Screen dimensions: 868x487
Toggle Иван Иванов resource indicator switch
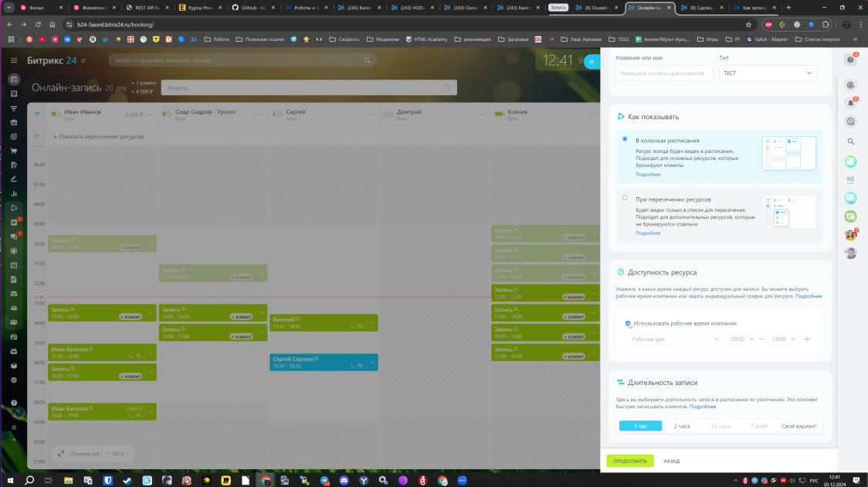point(56,114)
